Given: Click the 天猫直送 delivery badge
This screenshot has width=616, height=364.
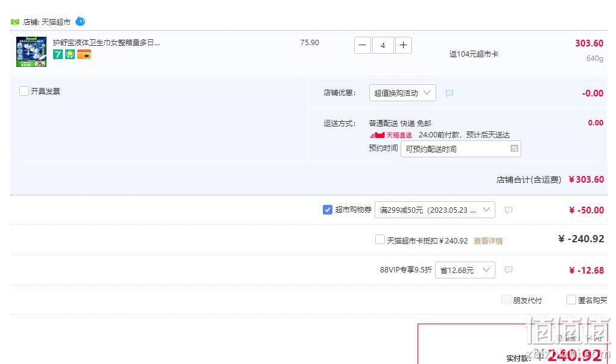Looking at the screenshot, I should [x=391, y=135].
